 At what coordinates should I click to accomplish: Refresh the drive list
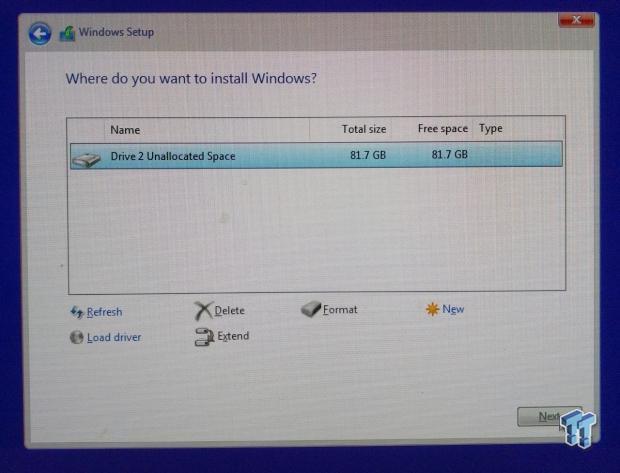104,312
